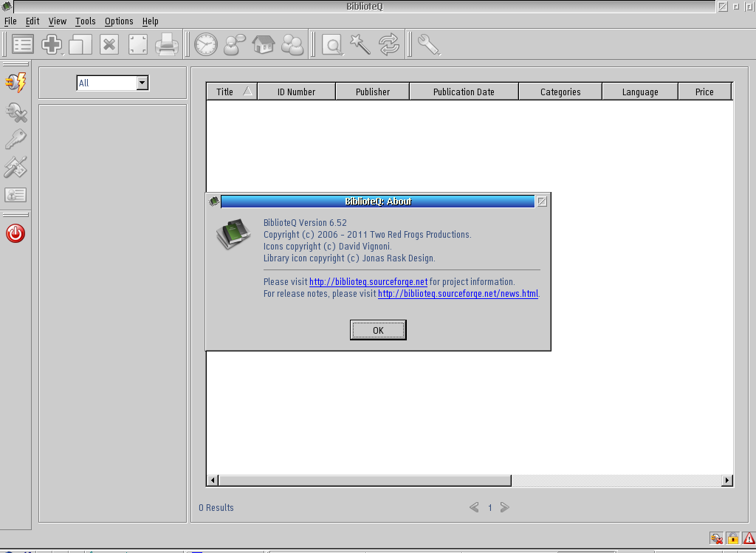Sort by the Language column header
The width and height of the screenshot is (756, 553).
(x=640, y=92)
